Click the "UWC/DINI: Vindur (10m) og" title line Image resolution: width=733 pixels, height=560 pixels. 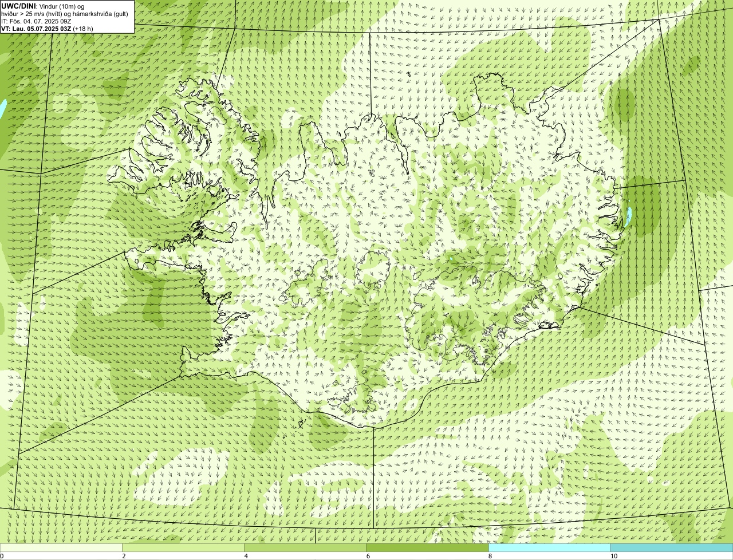[43, 6]
